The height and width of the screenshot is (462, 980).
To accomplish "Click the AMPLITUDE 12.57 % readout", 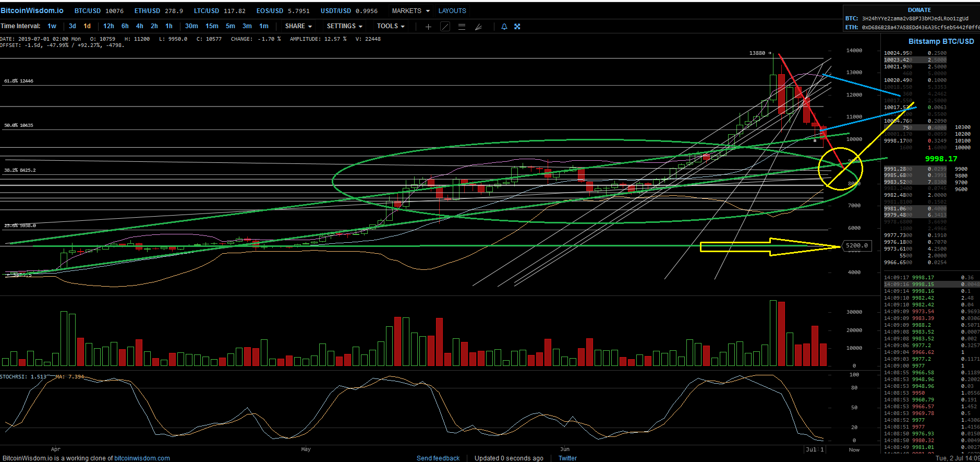I will click(x=318, y=39).
